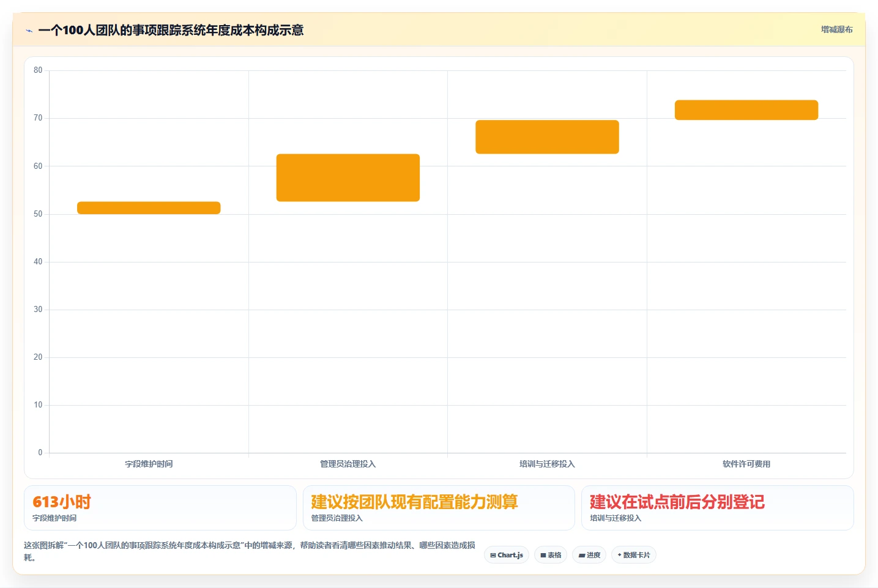Click the y-axis value 50

coord(38,214)
